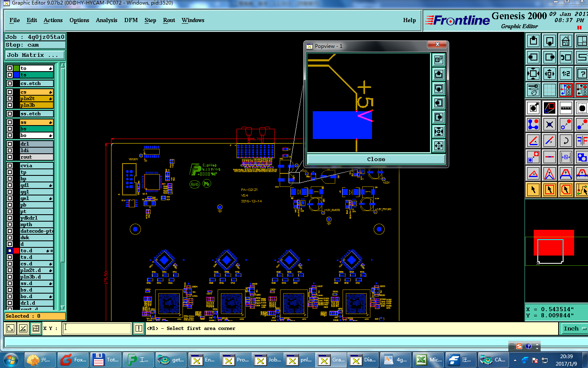
Task: Toggle visibility checkbox for layer pln2t
Action: tap(10, 99)
